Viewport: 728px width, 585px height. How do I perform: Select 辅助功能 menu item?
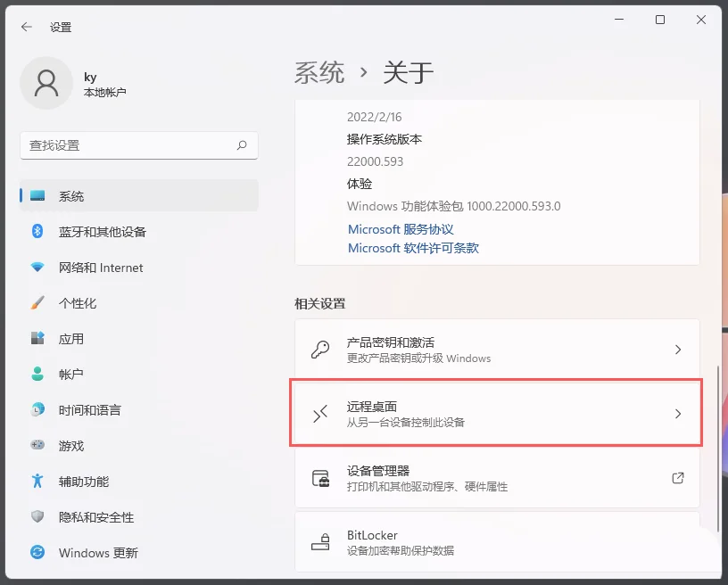pos(139,481)
